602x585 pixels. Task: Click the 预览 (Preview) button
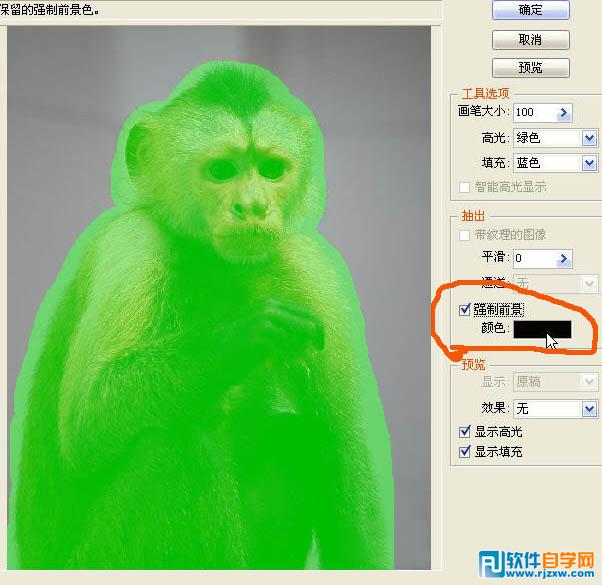[531, 68]
